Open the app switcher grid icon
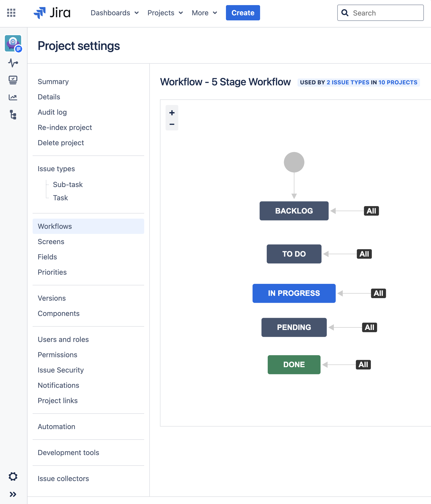This screenshot has height=504, width=431. tap(11, 13)
